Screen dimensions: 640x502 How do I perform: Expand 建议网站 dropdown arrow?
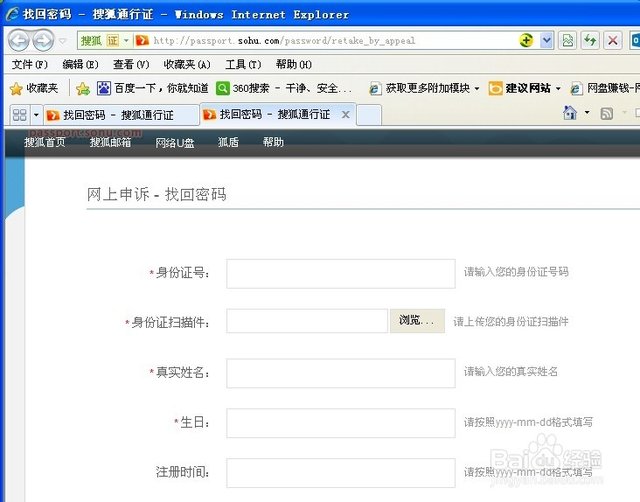[558, 89]
